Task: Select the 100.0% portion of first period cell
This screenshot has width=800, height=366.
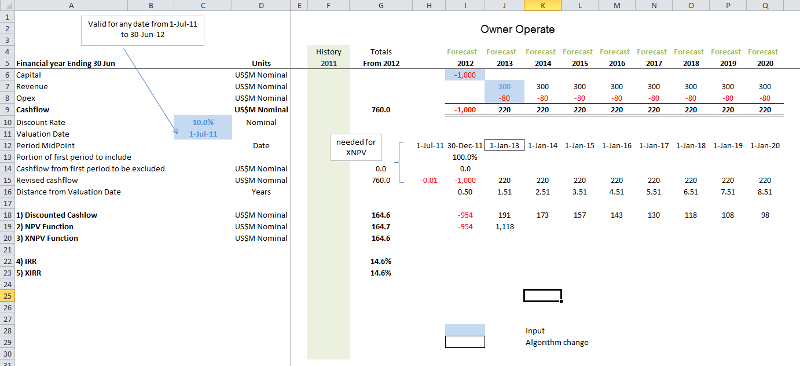Action: [x=465, y=157]
